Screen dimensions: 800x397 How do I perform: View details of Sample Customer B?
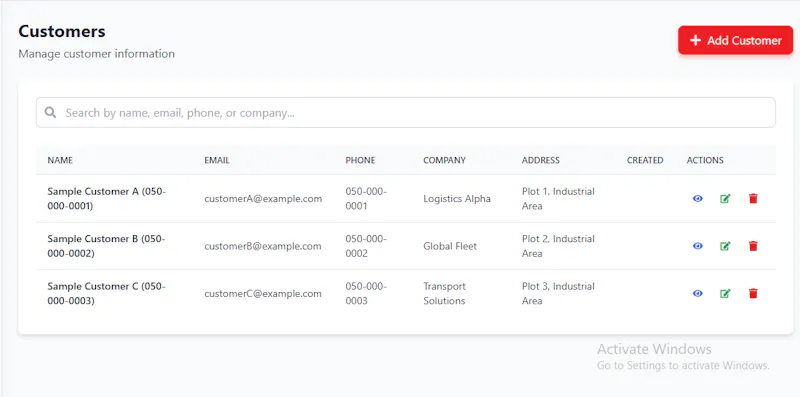coord(697,246)
